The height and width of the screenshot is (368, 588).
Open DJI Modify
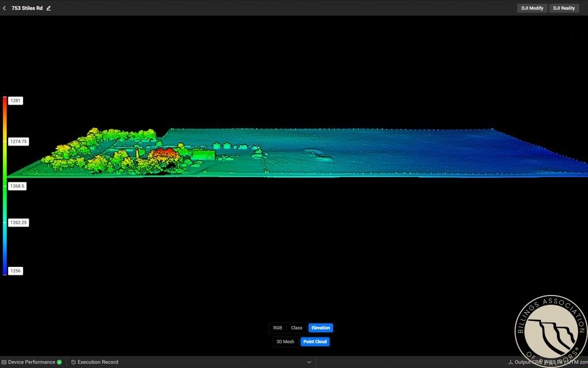pos(532,8)
